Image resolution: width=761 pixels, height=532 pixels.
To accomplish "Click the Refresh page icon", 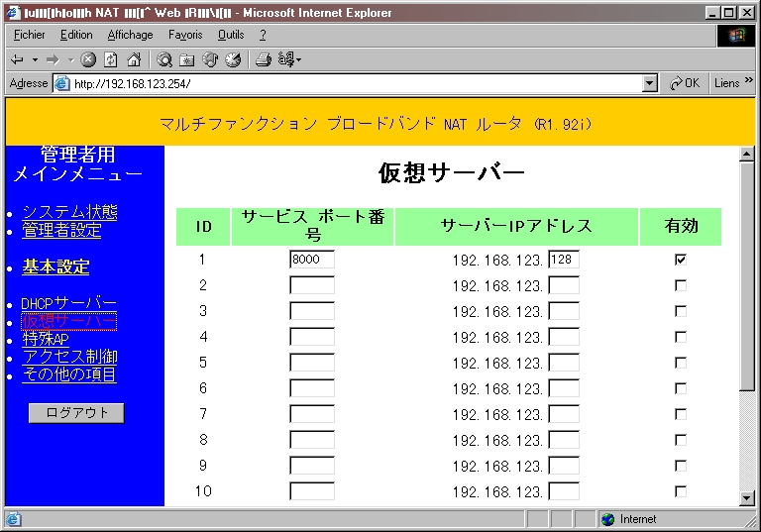I will [111, 59].
